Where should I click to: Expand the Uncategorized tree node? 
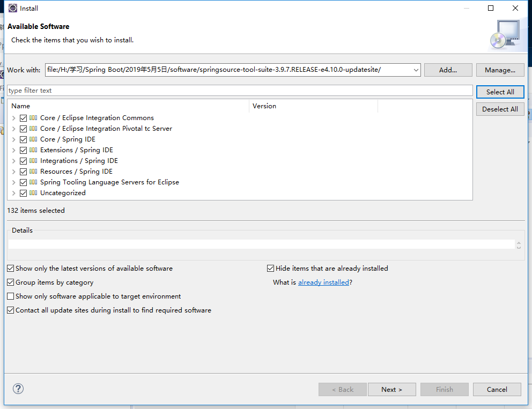13,193
